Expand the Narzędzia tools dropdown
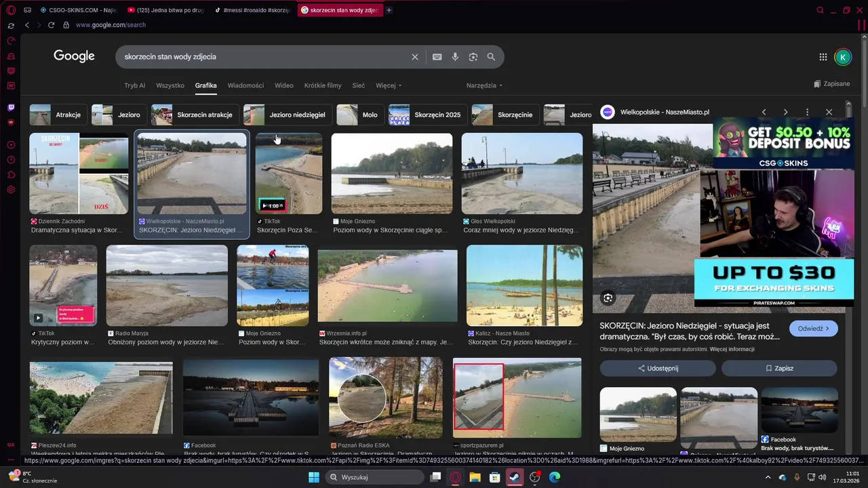Screen dimensions: 868x488 tap(484, 85)
